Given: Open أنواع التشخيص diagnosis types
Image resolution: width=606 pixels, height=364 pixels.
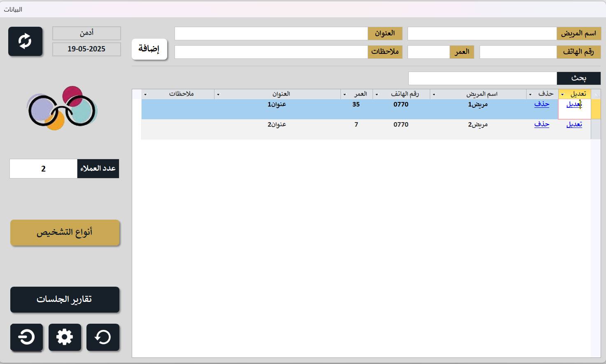Looking at the screenshot, I should click(65, 233).
